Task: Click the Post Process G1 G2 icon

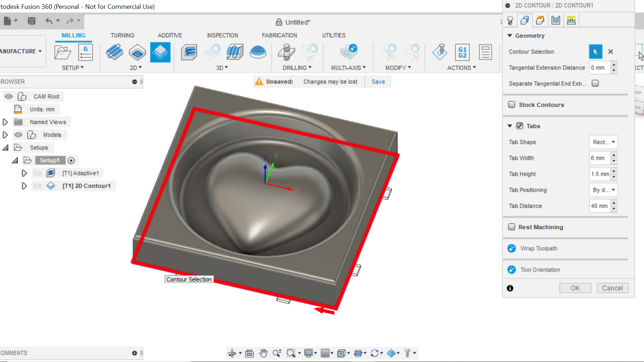Action: point(462,52)
